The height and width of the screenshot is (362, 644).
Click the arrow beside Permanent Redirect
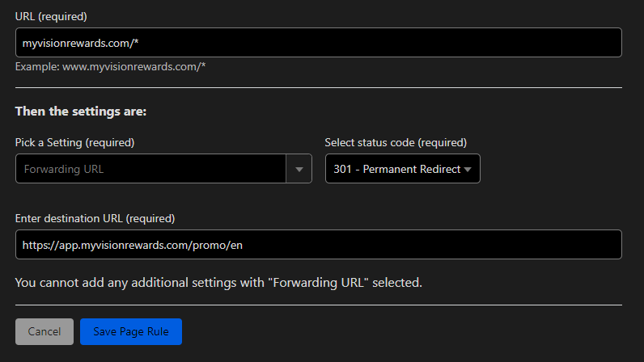[468, 169]
